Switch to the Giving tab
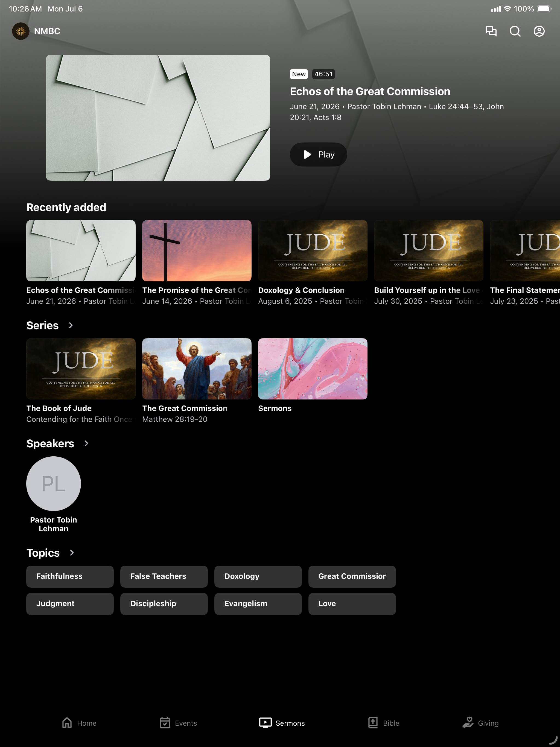This screenshot has height=747, width=560. [x=480, y=723]
